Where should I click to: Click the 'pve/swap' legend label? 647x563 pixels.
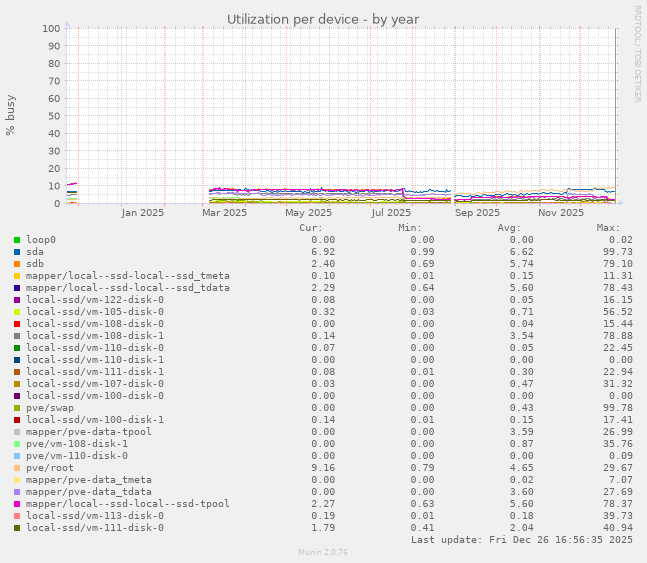coord(50,408)
